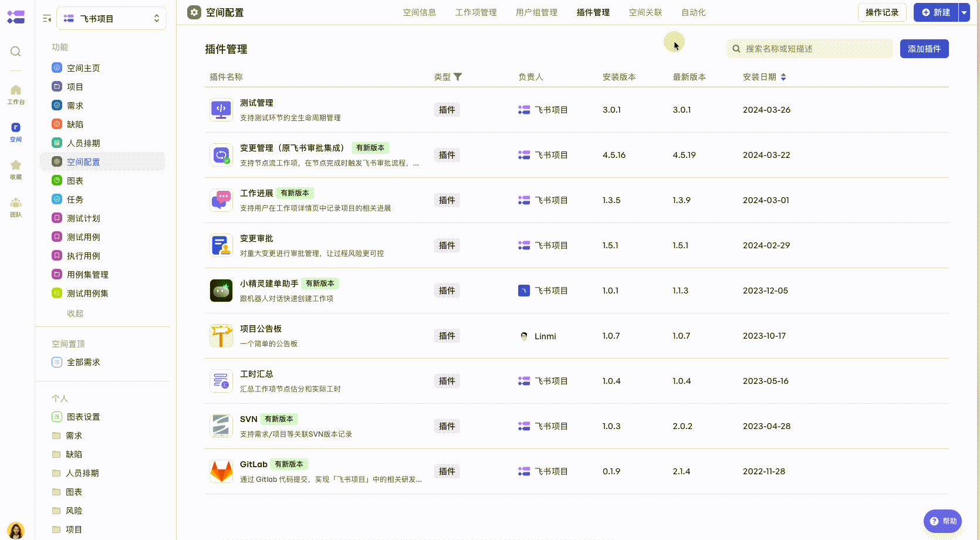Screen dimensions: 980x540
Task: Click 有新版本 badge on SVN row
Action: coord(279,419)
